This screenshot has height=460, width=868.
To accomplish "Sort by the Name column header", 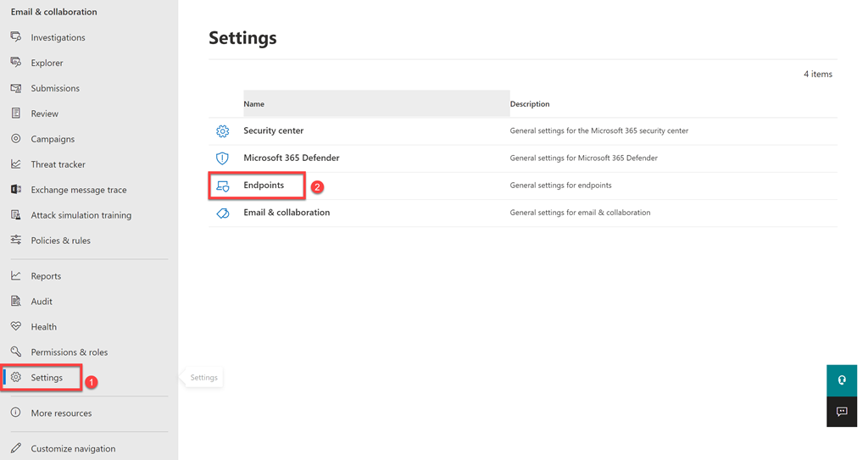I will pyautogui.click(x=254, y=104).
